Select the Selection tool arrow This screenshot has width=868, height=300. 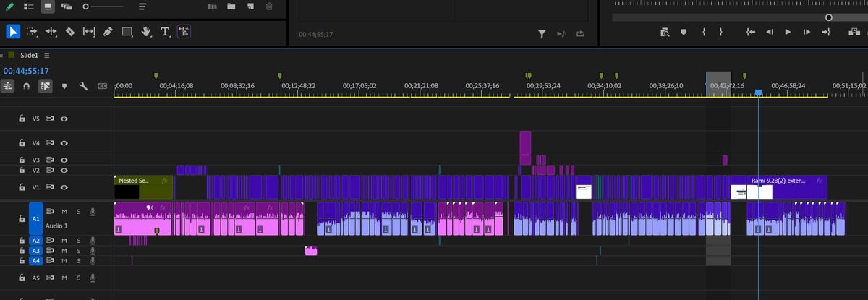tap(13, 31)
